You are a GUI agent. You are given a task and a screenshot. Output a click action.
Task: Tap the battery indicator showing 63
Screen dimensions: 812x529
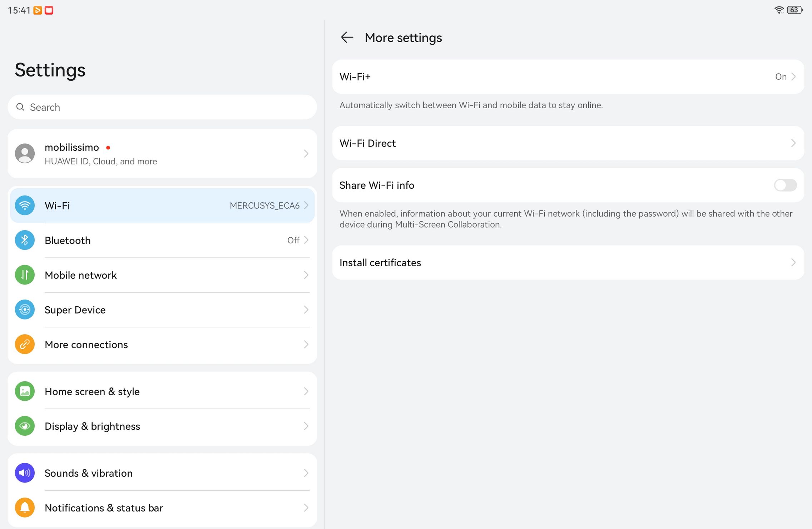tap(795, 10)
